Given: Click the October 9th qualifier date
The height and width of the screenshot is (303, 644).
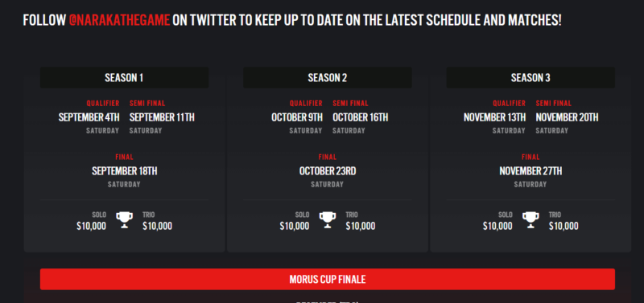Looking at the screenshot, I should (x=297, y=117).
